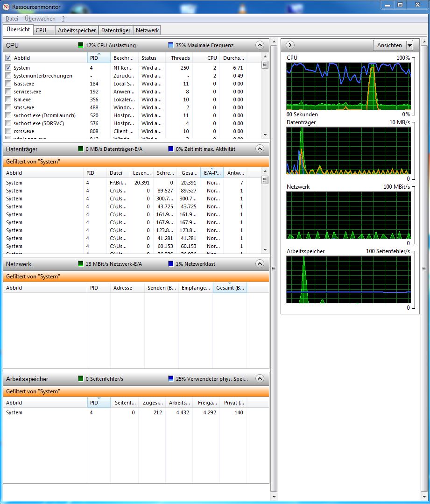430x504 pixels.
Task: Click the Ansichten button
Action: (389, 45)
